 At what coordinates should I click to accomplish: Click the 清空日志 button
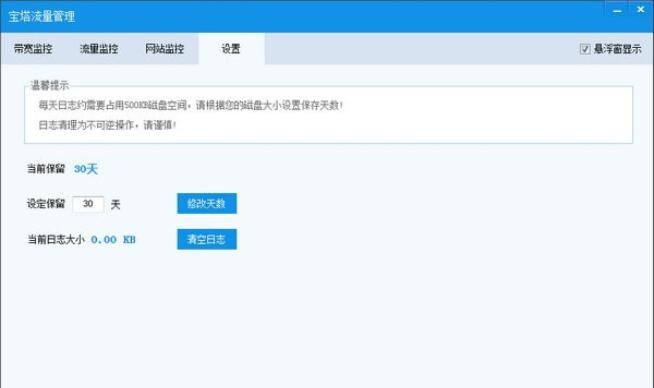[x=207, y=239]
